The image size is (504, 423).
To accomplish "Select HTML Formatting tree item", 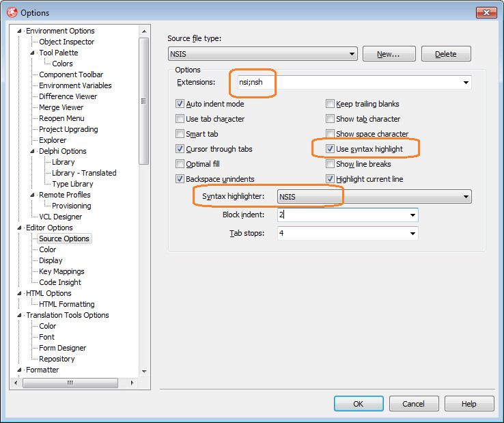I will click(66, 304).
